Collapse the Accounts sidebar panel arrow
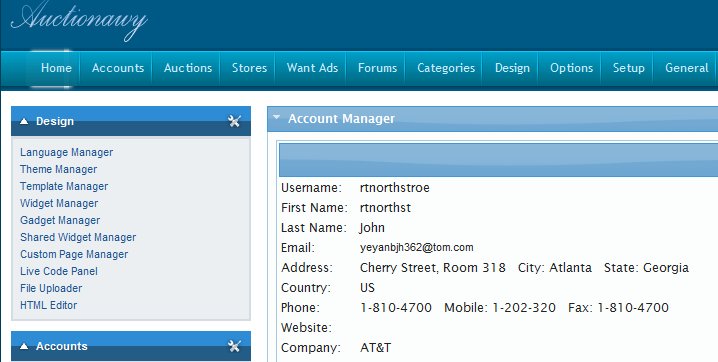The image size is (718, 362). [x=24, y=346]
